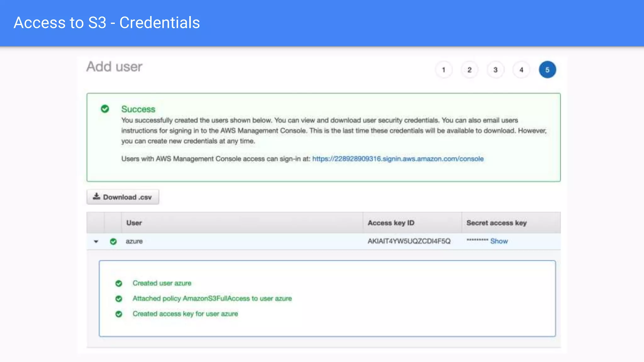Viewport: 644px width, 362px height.
Task: Click Attached policy AmazonS3FullAccess message
Action: (x=212, y=299)
